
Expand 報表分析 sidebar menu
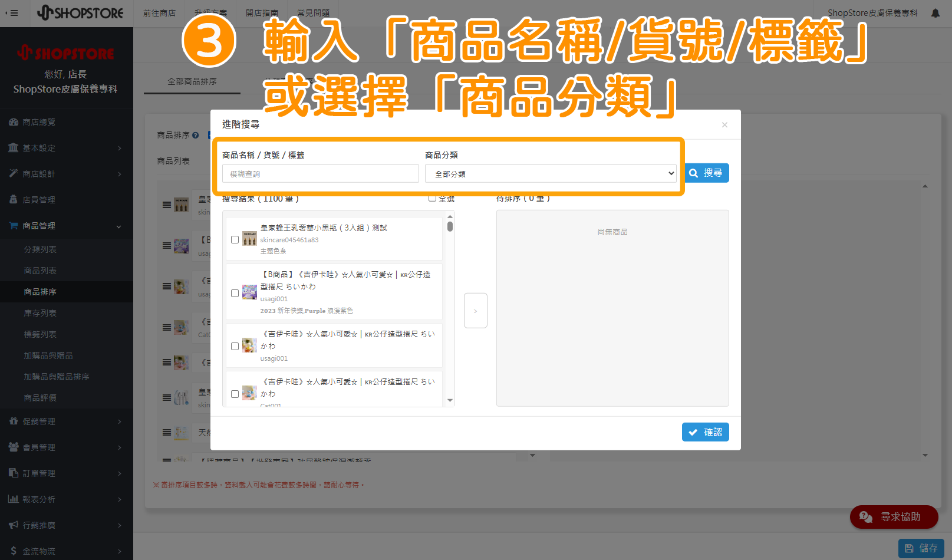(x=66, y=499)
